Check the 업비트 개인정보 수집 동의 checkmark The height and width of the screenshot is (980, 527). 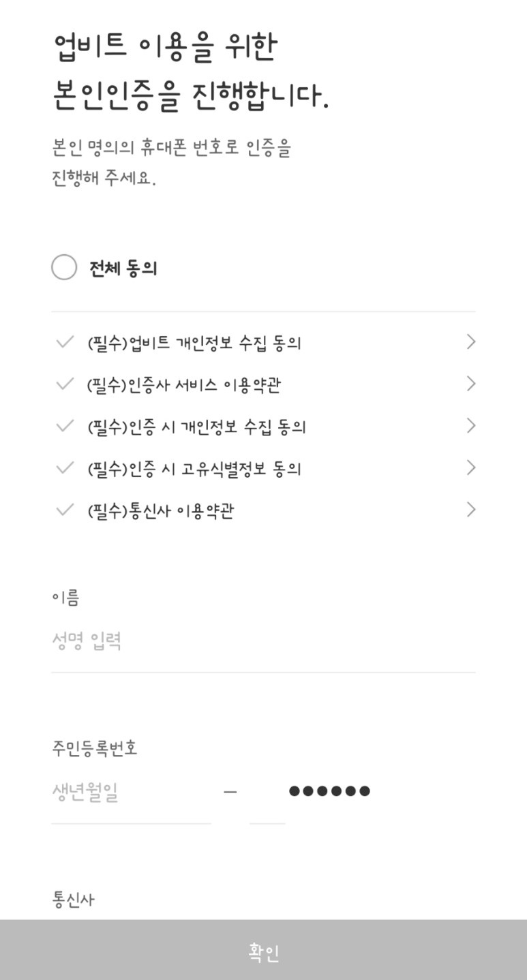point(65,342)
